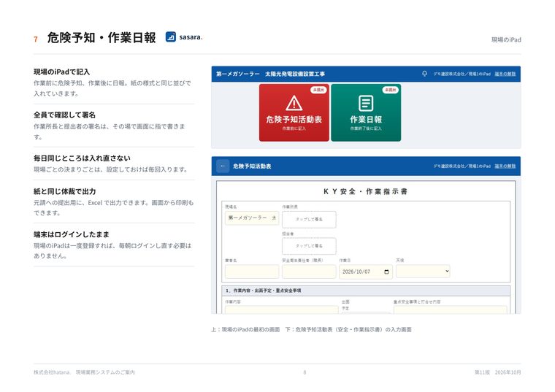
Task: Click the 危険予知活動表 title in the lower header
Action: click(x=252, y=166)
